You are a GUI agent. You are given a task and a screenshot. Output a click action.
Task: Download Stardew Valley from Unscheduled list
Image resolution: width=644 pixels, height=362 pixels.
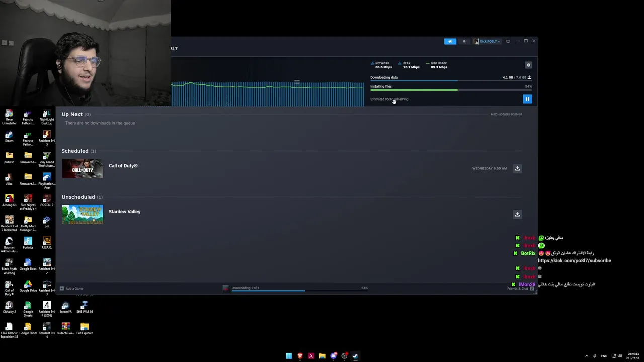[517, 214]
